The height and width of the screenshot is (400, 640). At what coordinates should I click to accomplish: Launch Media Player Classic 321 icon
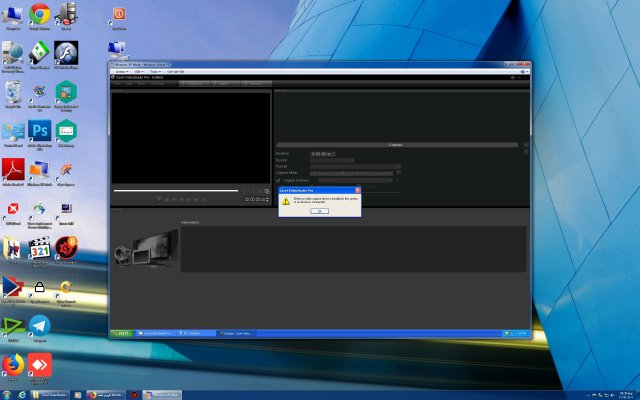pyautogui.click(x=40, y=248)
